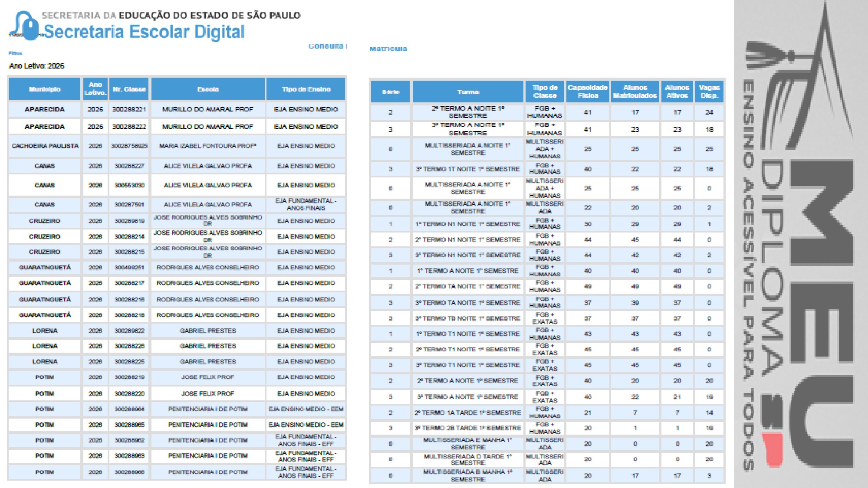Click '3º TERMO N1 NOITE 1º SEMESTRE' cell
This screenshot has height=488, width=868.
coord(468,255)
